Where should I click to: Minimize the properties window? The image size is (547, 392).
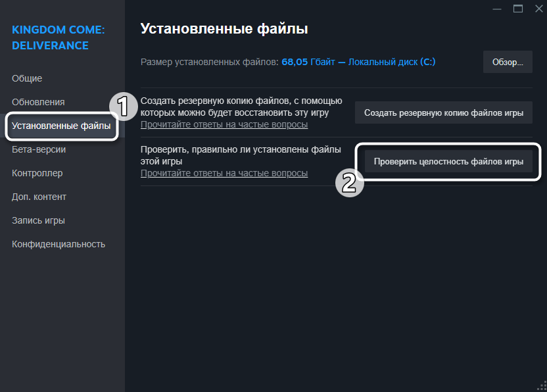pyautogui.click(x=497, y=9)
